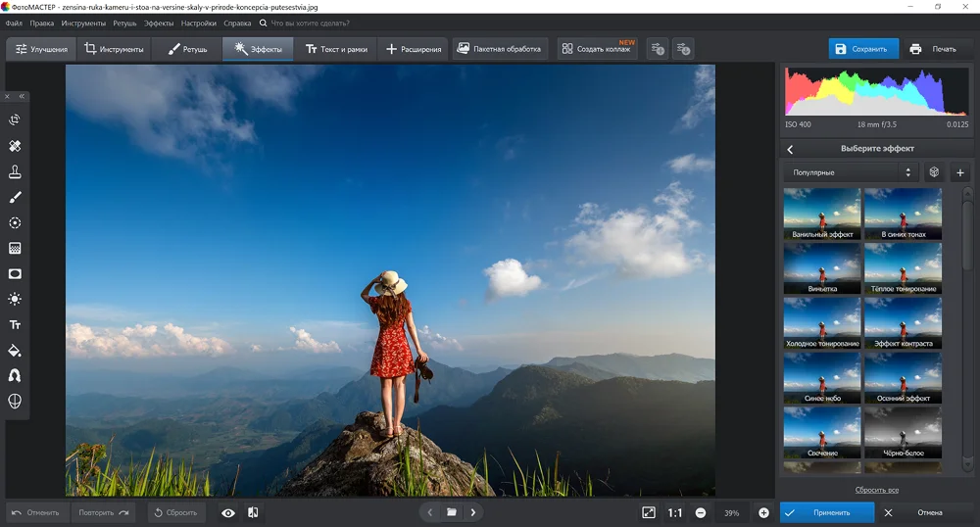Image resolution: width=980 pixels, height=527 pixels.
Task: Open the Эффекты menu in menu bar
Action: coord(159,23)
